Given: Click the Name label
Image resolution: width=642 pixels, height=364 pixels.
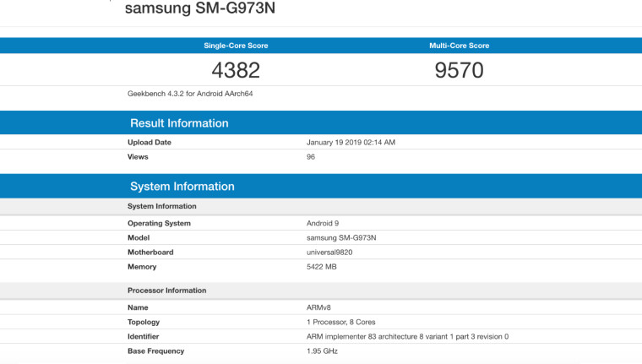Looking at the screenshot, I should (138, 307).
